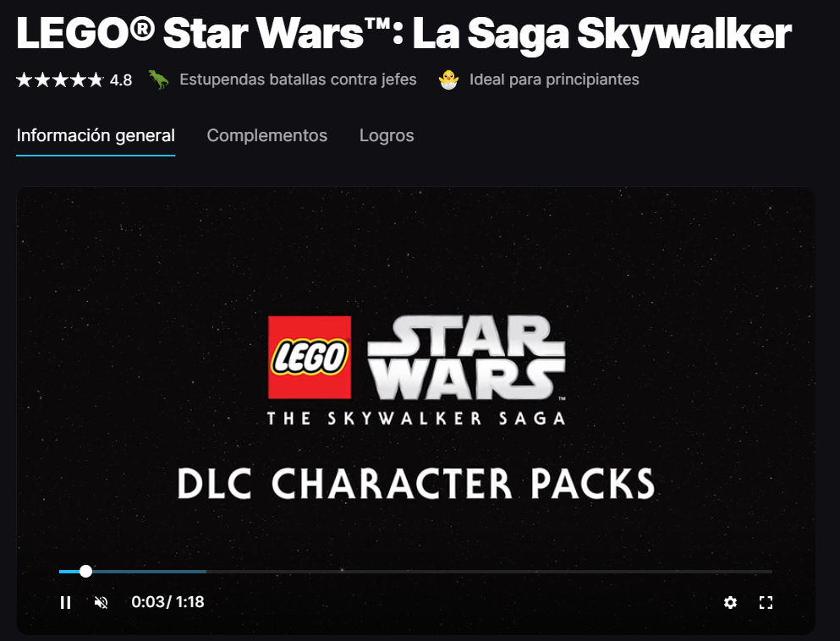This screenshot has width=840, height=641.
Task: Select Información general tab
Action: coord(96,135)
